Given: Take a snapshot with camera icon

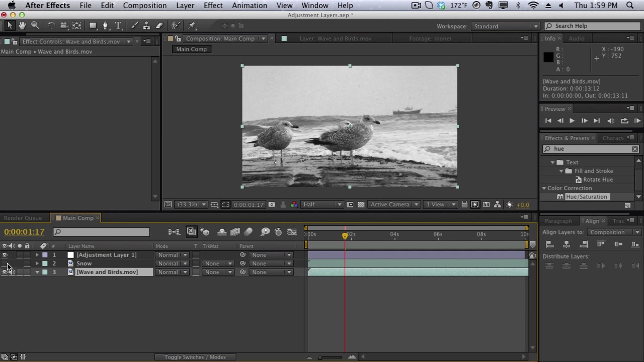Looking at the screenshot, I should [272, 205].
